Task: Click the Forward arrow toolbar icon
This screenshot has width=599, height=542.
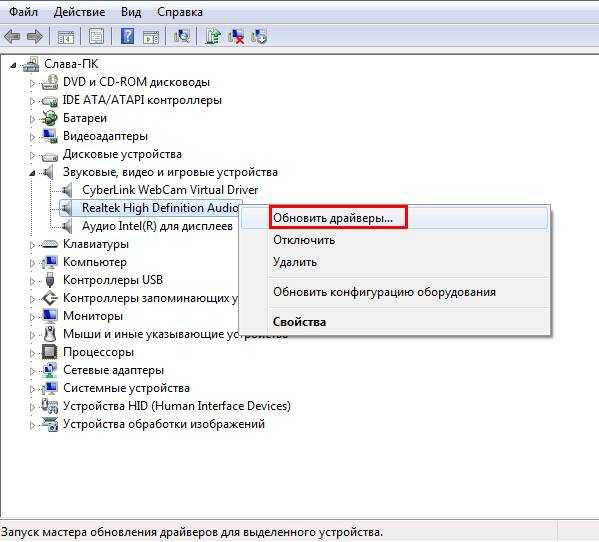Action: tap(35, 37)
